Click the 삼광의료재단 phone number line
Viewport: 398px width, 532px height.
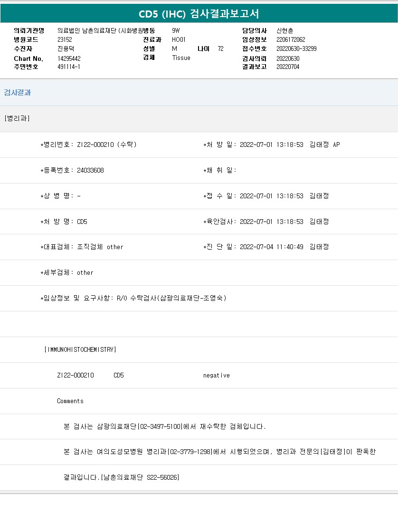click(165, 426)
